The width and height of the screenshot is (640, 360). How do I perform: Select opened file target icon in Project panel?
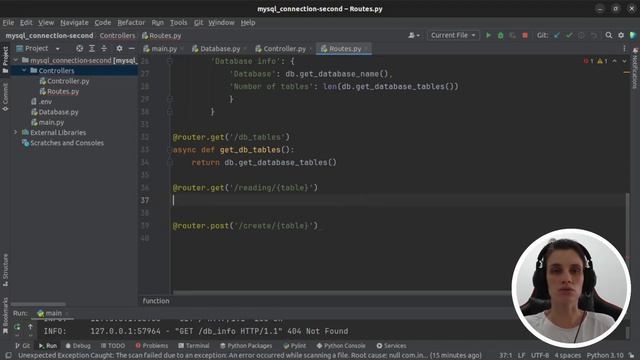(x=80, y=49)
